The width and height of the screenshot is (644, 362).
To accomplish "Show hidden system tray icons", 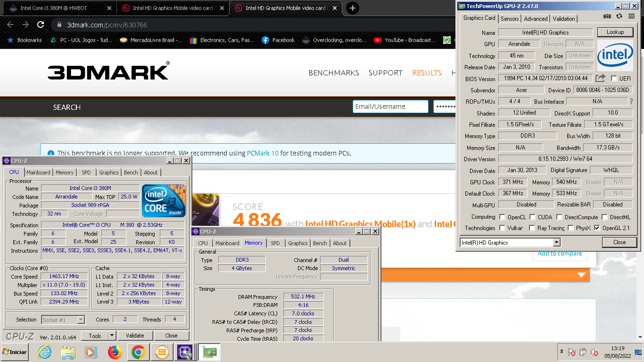I will 561,352.
